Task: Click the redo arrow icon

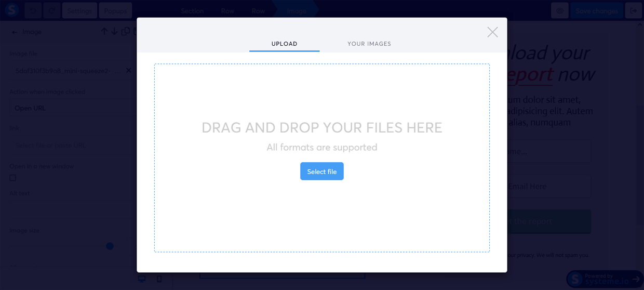Action: (x=52, y=10)
